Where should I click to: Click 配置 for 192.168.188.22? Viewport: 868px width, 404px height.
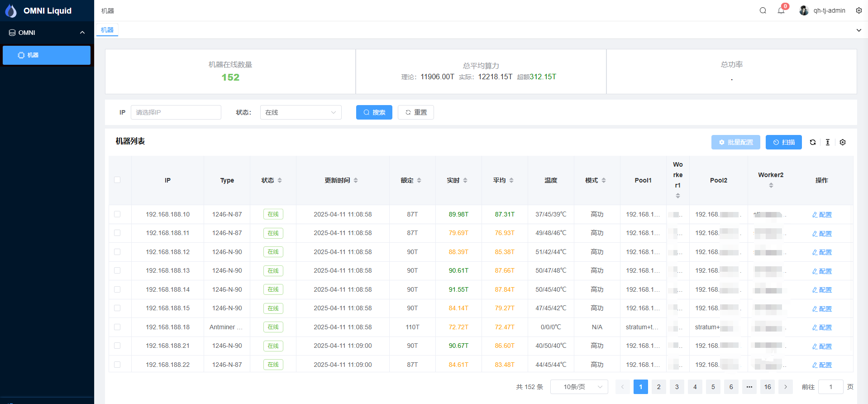click(822, 365)
